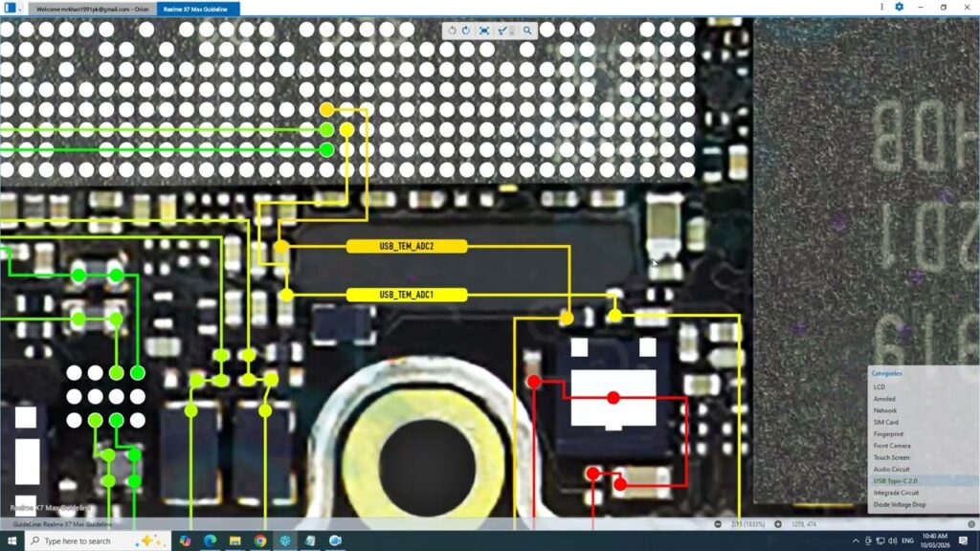Click the USB_TEM_ADC2 signal label
The height and width of the screenshot is (551, 980).
407,247
